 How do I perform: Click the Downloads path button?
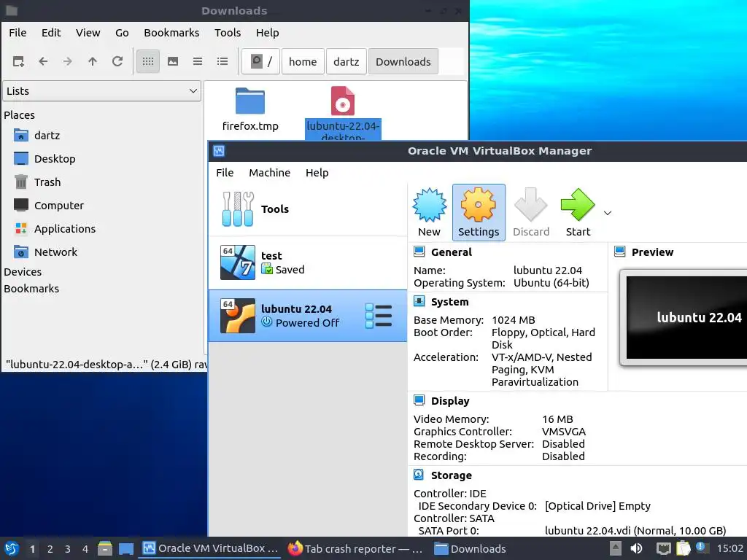[x=403, y=61]
